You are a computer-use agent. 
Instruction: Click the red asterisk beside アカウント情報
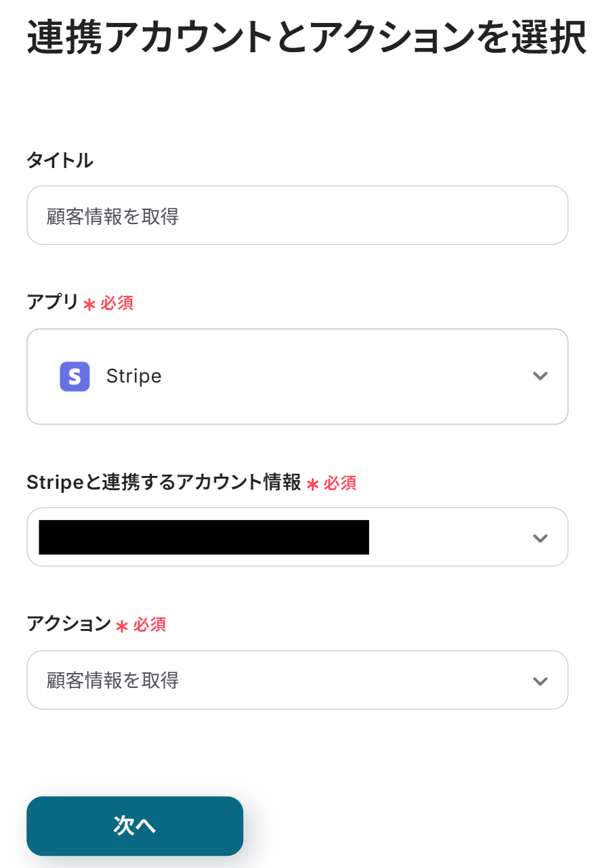point(312,483)
